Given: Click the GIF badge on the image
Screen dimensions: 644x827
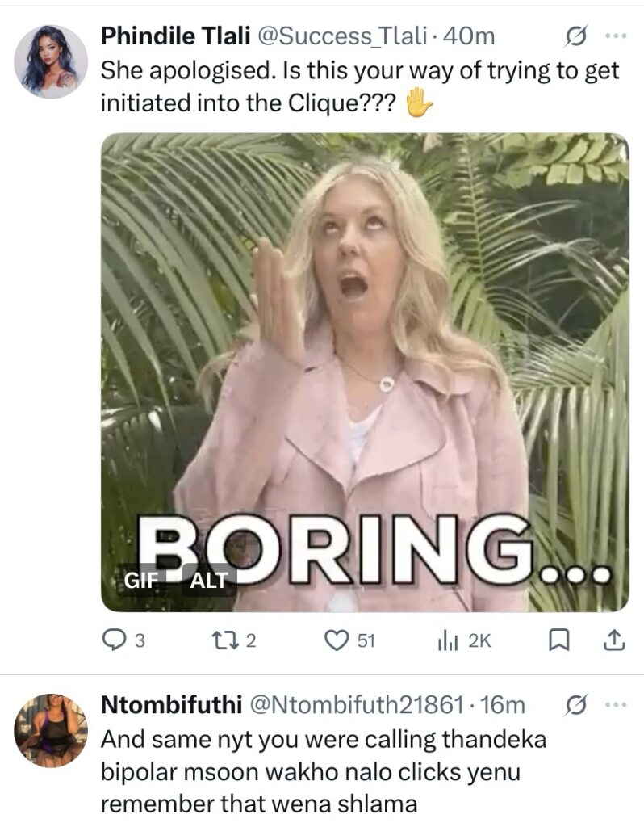Looking at the screenshot, I should click(141, 578).
